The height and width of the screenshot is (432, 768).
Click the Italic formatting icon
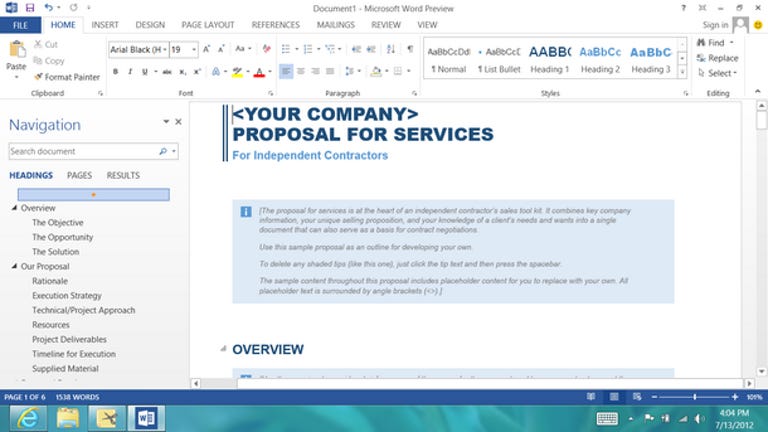coord(129,72)
